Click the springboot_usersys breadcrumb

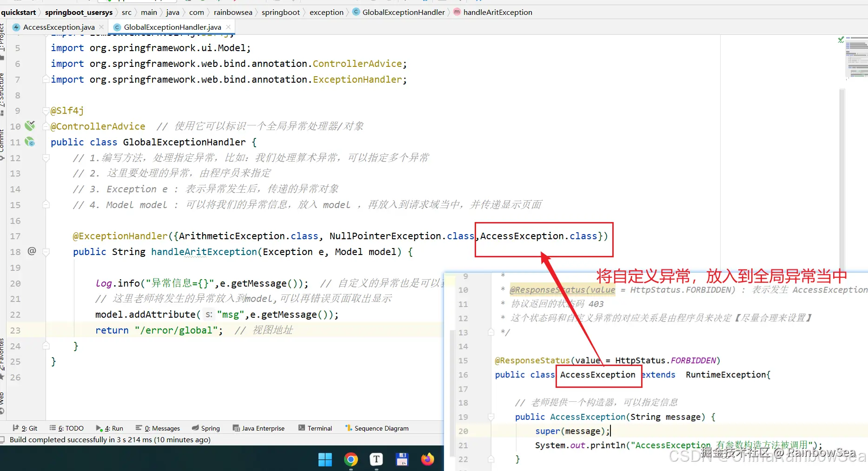tap(79, 12)
